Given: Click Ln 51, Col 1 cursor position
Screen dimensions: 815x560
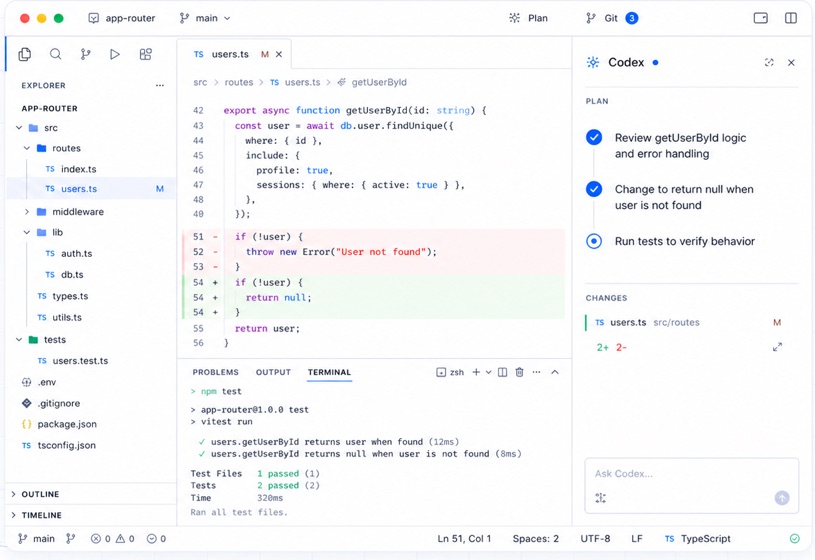Looking at the screenshot, I should click(464, 539).
